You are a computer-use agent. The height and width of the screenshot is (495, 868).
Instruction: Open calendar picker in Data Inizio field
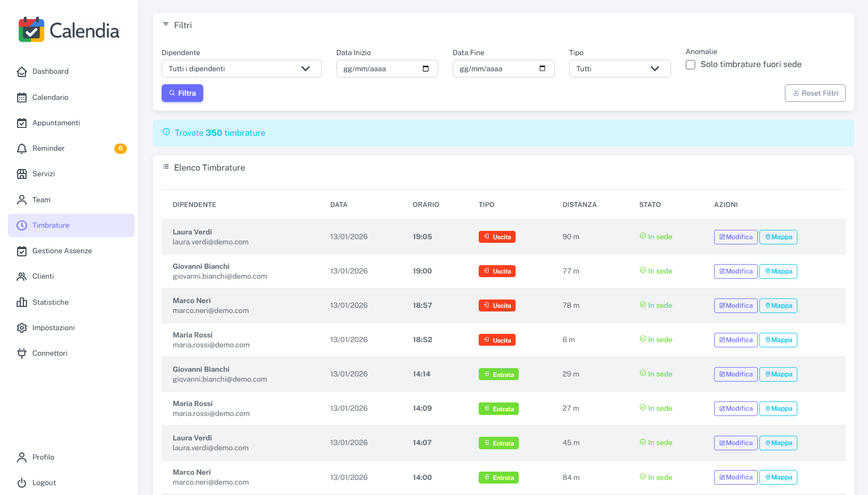426,69
